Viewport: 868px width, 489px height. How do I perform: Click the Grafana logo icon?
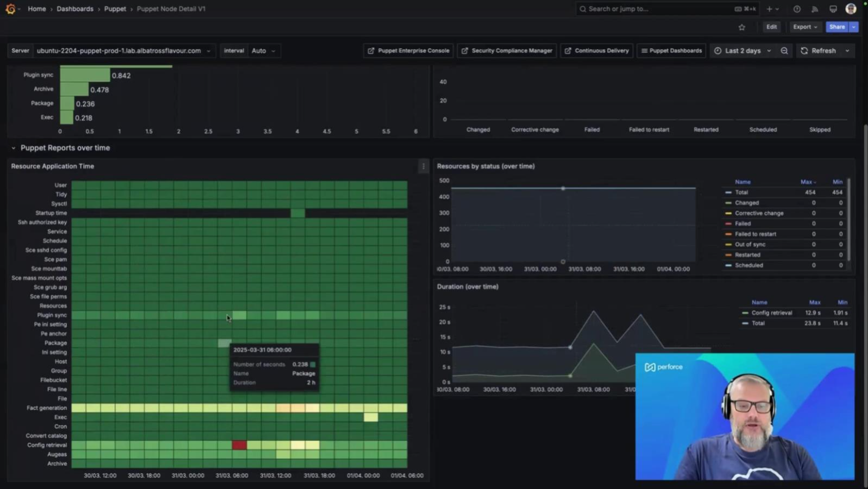point(10,9)
